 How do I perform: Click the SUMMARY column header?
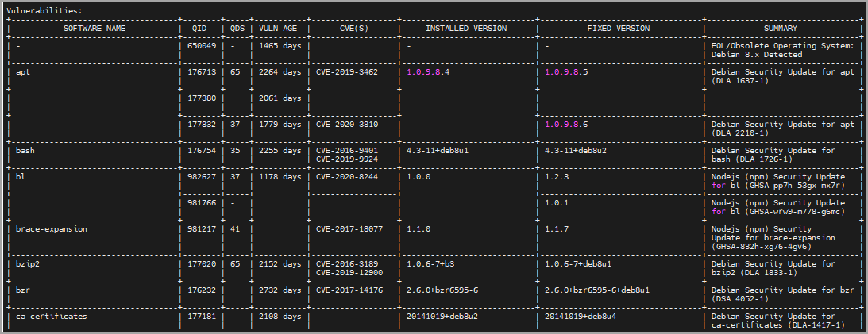coord(781,29)
